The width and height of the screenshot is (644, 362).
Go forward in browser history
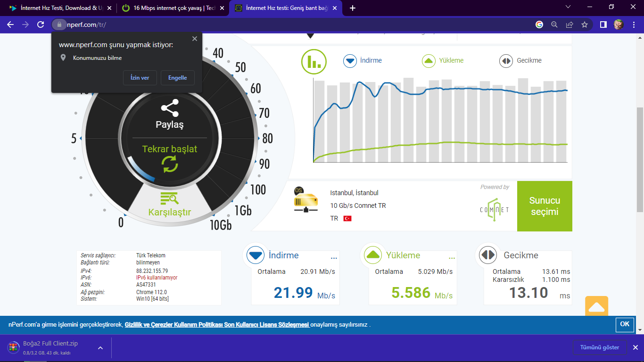tap(25, 25)
